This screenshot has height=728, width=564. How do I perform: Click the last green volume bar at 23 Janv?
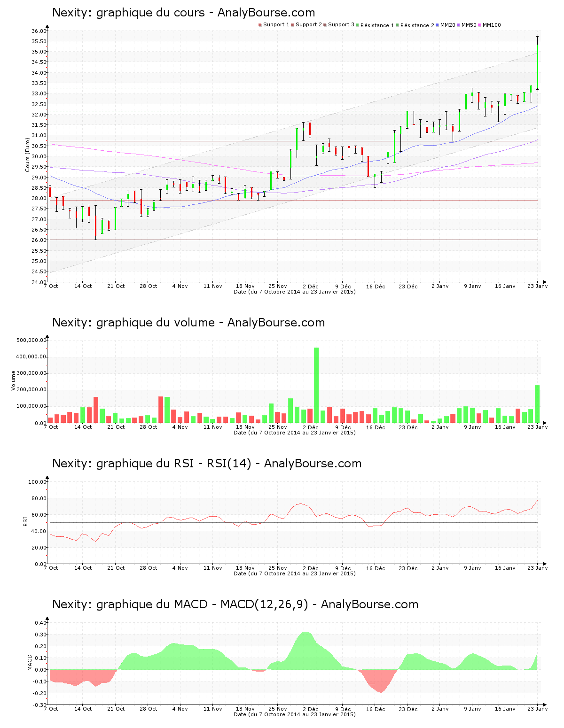[x=537, y=404]
